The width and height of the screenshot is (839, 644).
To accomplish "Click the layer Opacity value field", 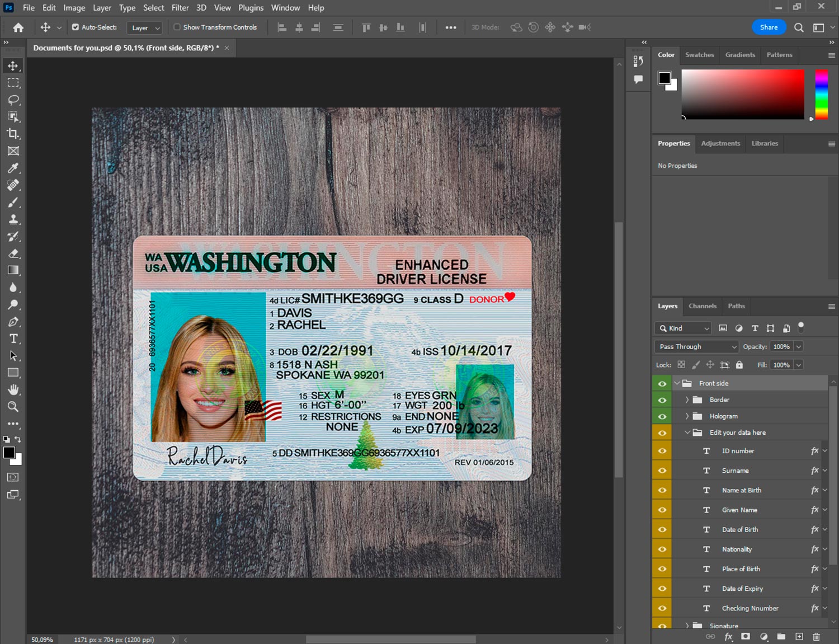I will pyautogui.click(x=781, y=347).
